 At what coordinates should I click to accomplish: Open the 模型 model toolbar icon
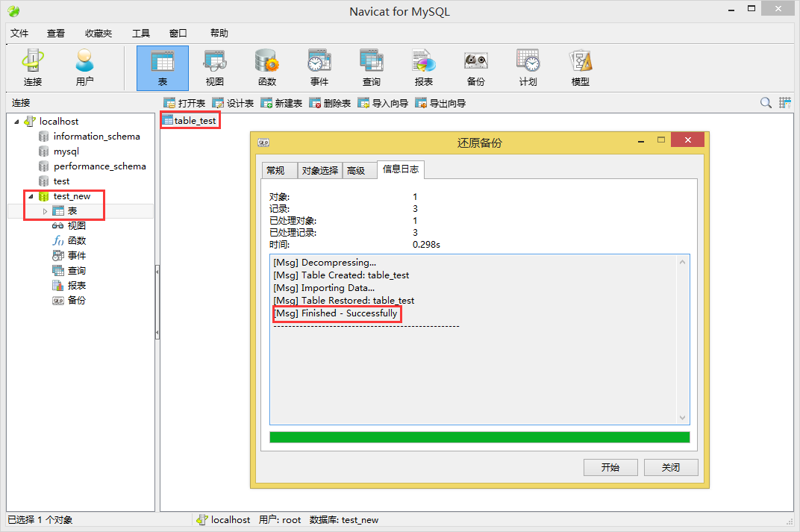coord(581,68)
